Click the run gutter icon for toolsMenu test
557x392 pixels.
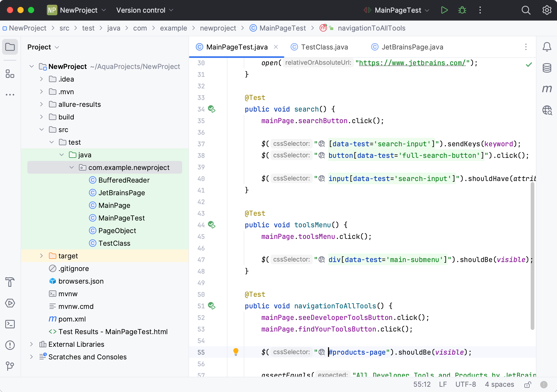pos(212,225)
